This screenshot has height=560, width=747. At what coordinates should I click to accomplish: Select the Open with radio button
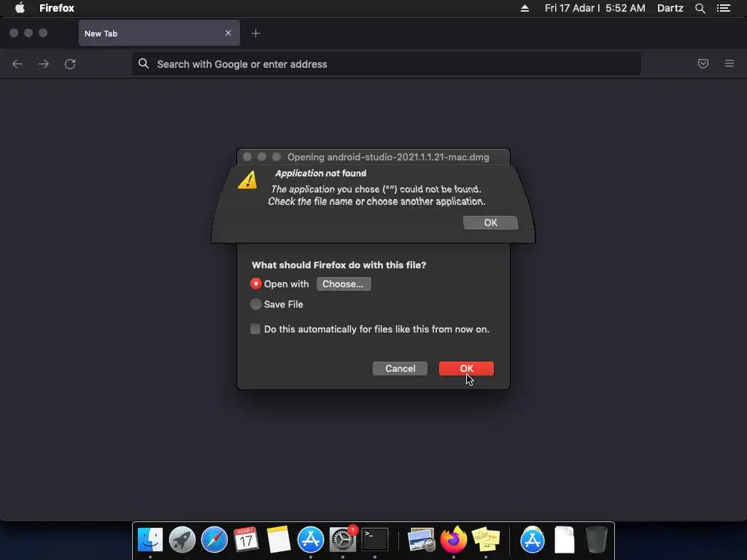256,284
